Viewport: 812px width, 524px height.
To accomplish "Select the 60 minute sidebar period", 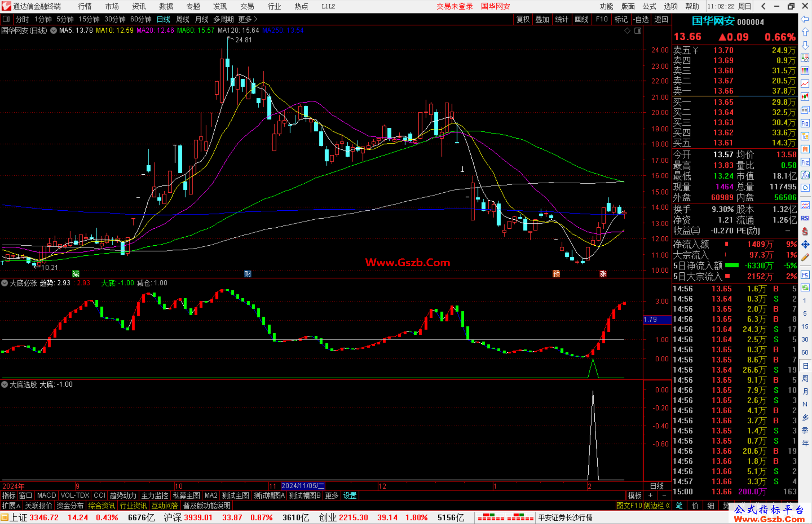I will pos(805,352).
